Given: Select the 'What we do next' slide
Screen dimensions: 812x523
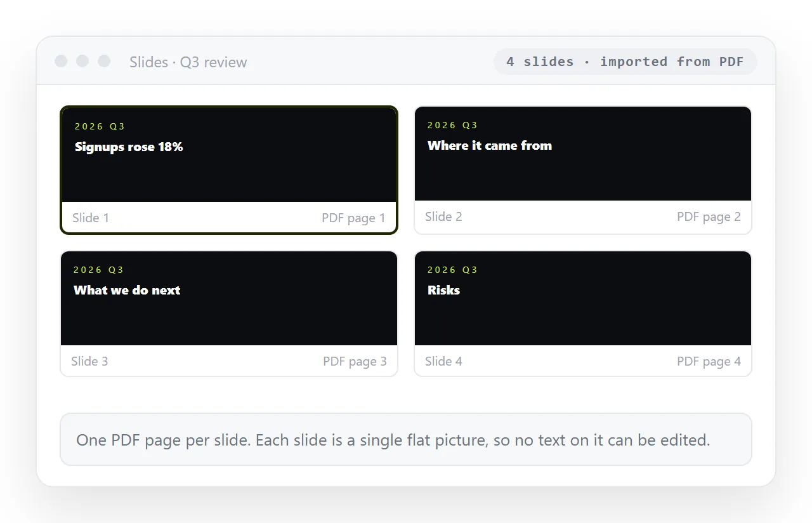Looking at the screenshot, I should tap(229, 298).
